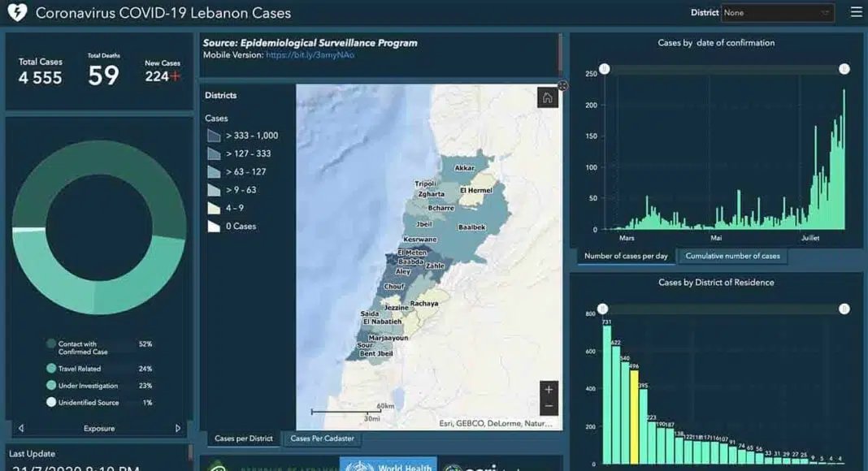868x471 pixels.
Task: Click the heart logo in the header
Action: point(17,13)
